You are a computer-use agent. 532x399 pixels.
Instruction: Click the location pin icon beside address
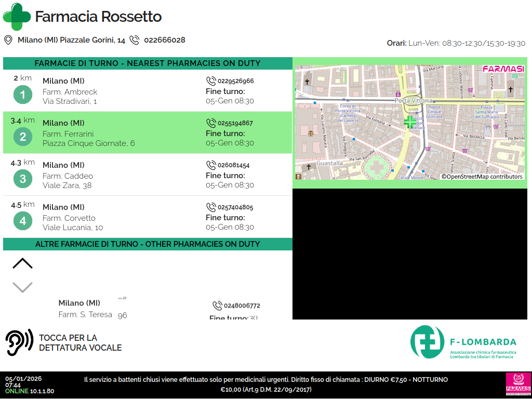8,40
